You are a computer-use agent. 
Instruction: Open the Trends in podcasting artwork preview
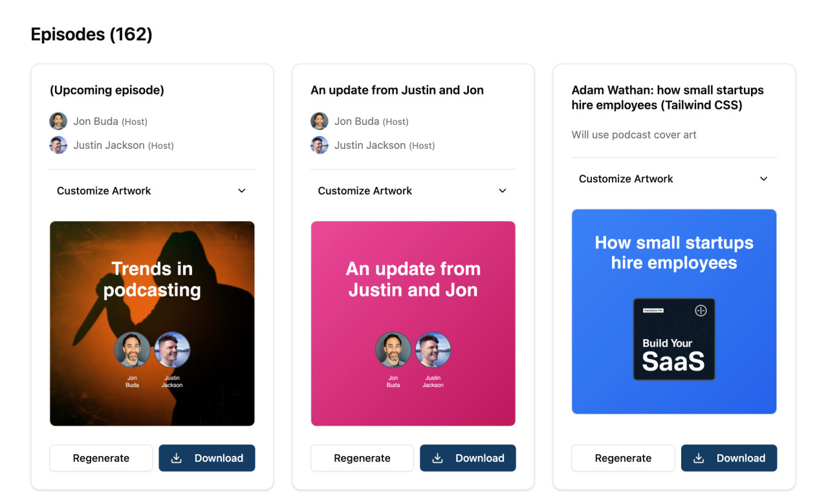point(152,323)
